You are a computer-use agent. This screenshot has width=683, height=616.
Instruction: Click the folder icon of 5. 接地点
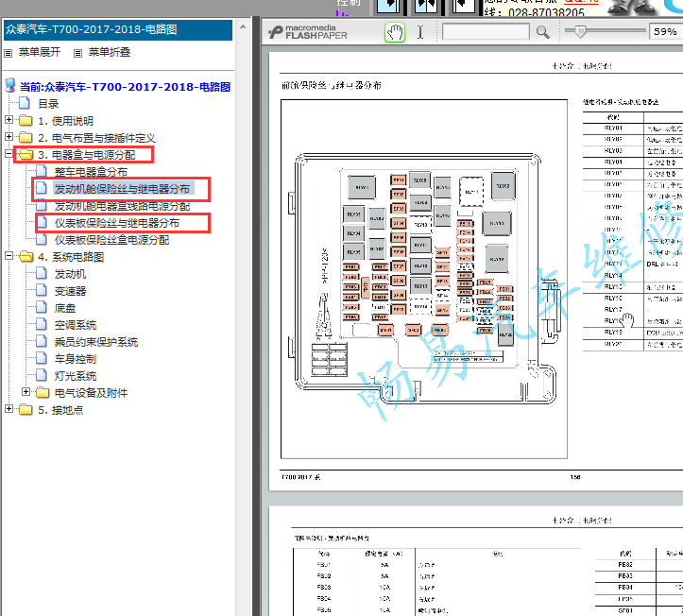[x=26, y=409]
